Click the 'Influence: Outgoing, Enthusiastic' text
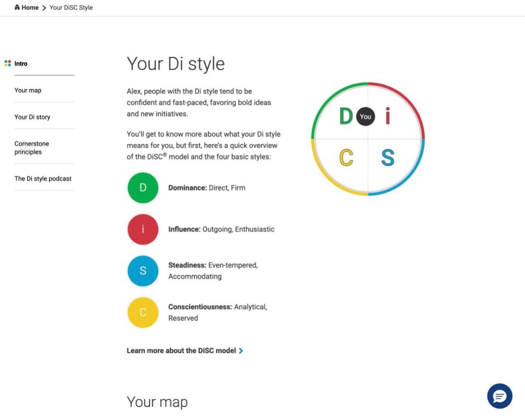The width and height of the screenshot is (525, 420). pos(221,229)
